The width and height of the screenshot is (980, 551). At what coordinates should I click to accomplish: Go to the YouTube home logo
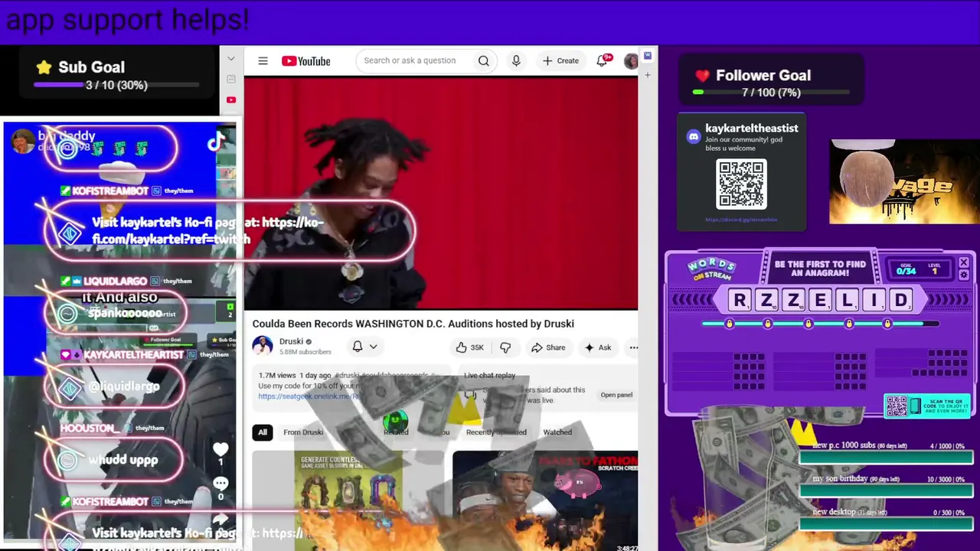click(x=305, y=61)
